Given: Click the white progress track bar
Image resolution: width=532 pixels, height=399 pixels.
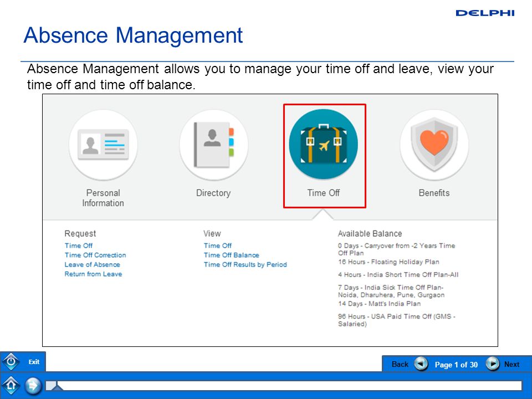Looking at the screenshot, I should click(x=284, y=386).
